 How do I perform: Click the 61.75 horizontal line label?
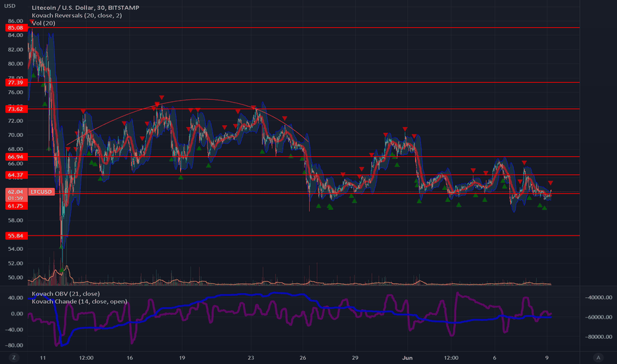[x=16, y=206]
